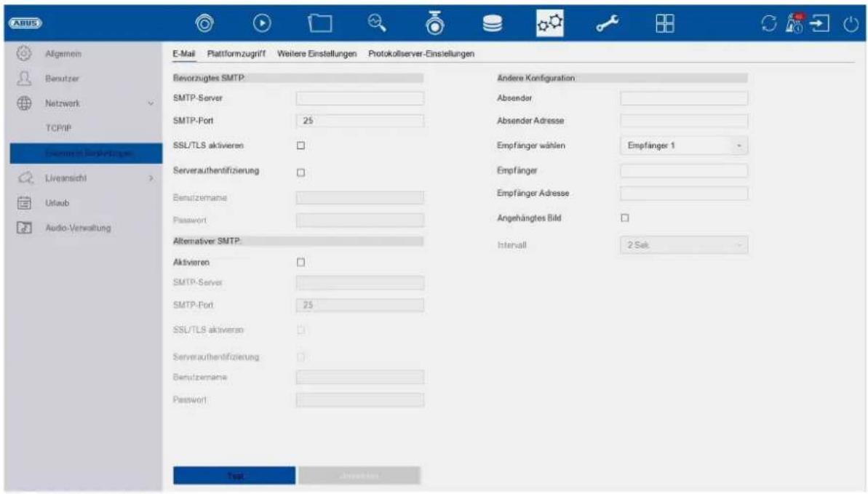Click the alternative SMTP-Server field

360,283
